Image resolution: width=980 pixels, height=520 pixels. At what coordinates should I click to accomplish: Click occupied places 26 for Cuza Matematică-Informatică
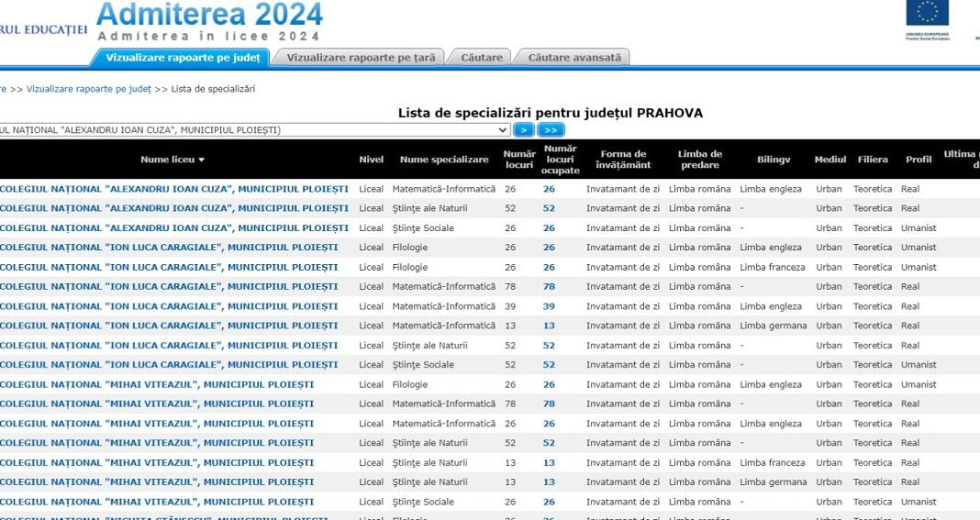point(549,189)
